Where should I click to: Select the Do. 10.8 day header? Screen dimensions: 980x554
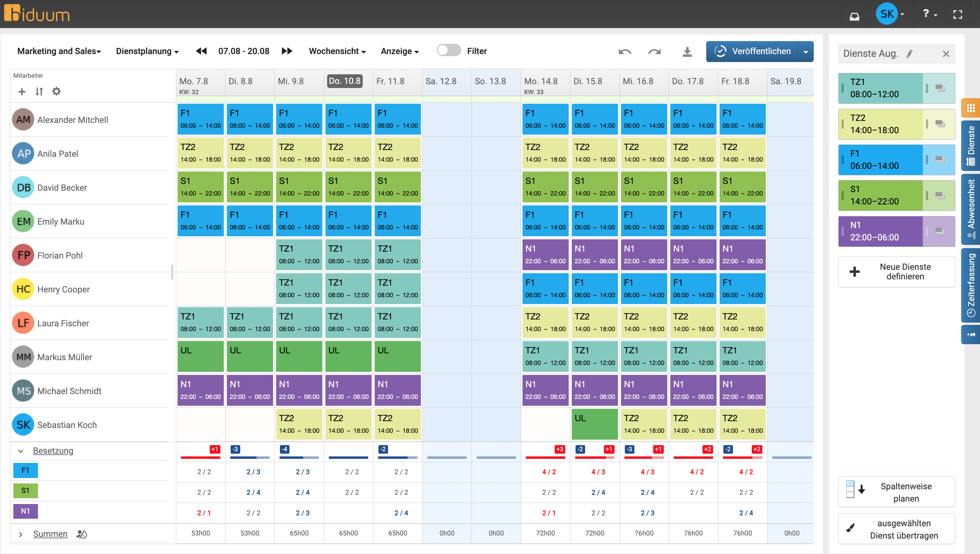pos(344,81)
